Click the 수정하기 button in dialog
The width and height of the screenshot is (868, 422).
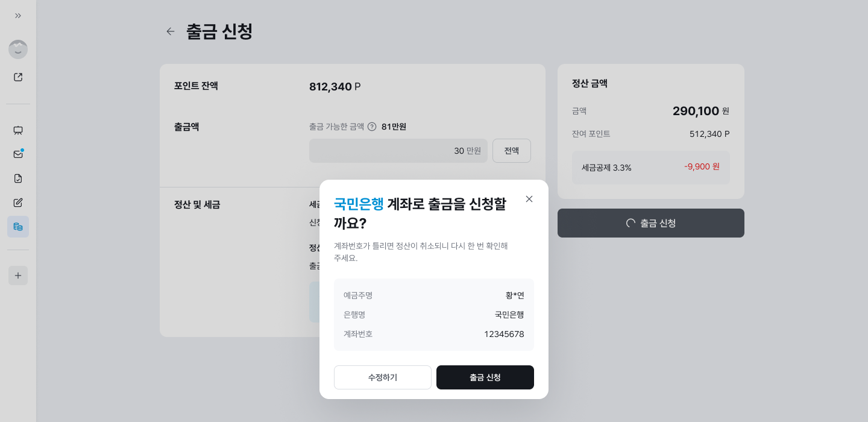click(x=383, y=377)
